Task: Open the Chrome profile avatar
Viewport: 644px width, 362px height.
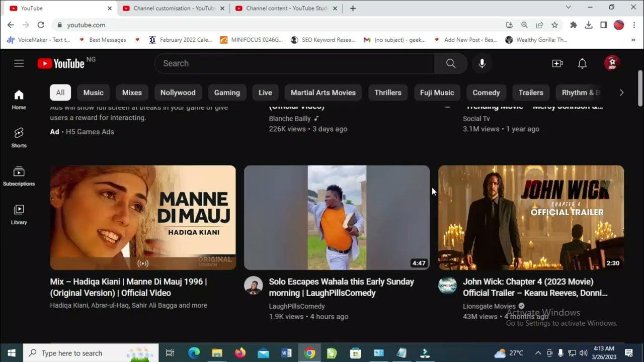Action: pyautogui.click(x=619, y=25)
